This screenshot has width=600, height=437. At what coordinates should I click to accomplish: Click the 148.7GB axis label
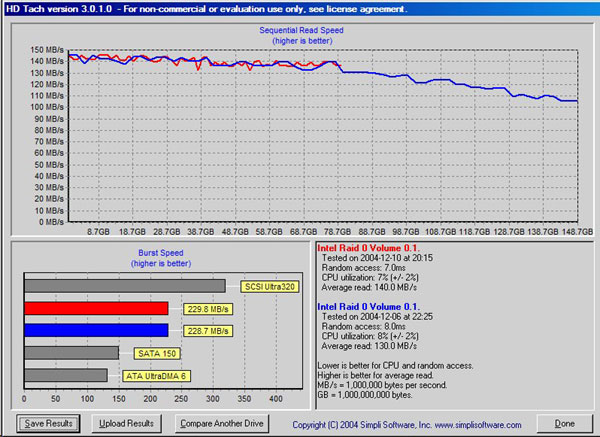coord(577,232)
